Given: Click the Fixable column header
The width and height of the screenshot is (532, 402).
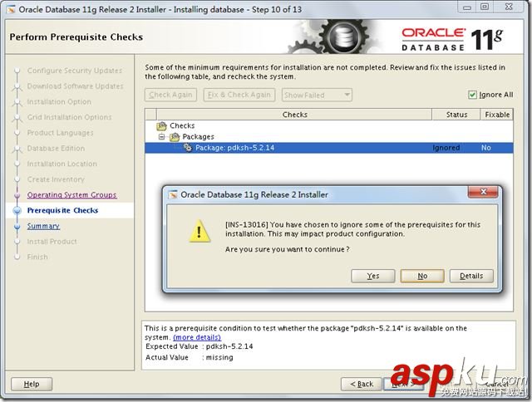Looking at the screenshot, I should (497, 115).
